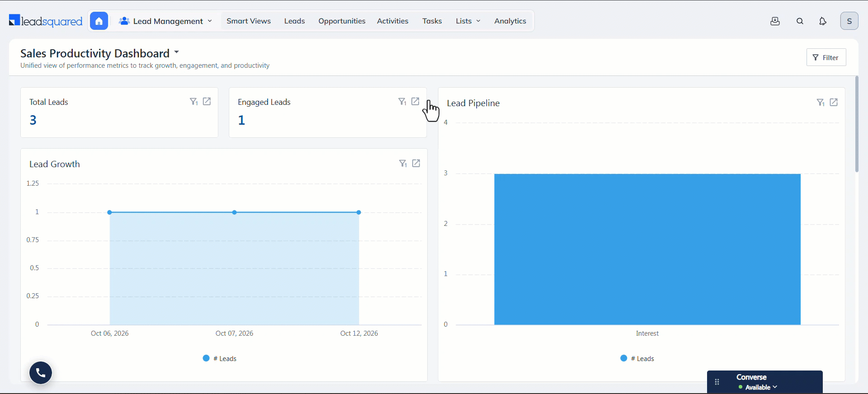Filter the Engaged Leads widget
The width and height of the screenshot is (868, 394).
click(402, 102)
